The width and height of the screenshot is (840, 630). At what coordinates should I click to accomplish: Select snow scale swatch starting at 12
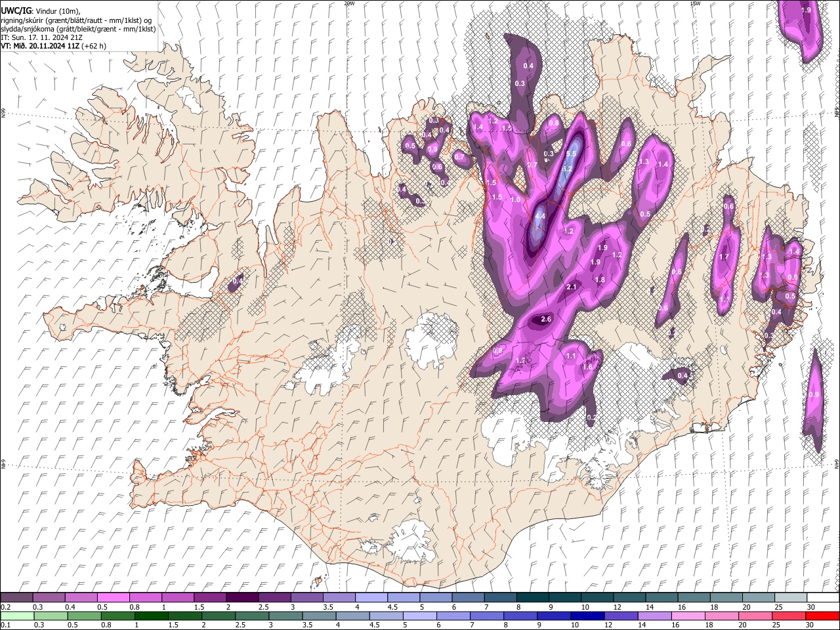pos(629,598)
